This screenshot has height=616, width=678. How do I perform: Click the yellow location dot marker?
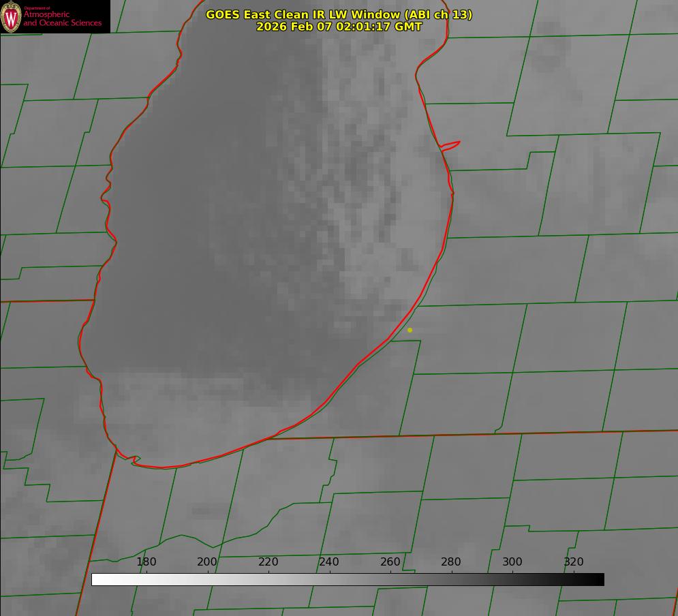[x=410, y=330]
